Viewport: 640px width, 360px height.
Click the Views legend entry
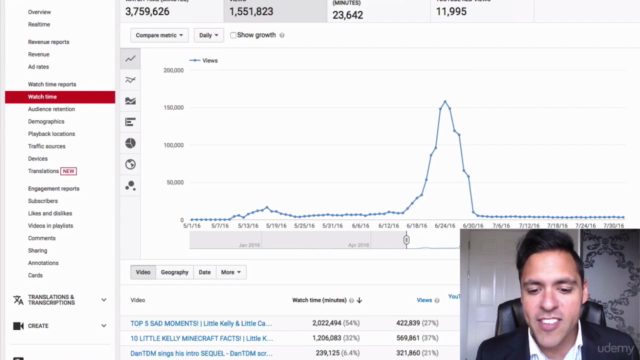pos(204,60)
